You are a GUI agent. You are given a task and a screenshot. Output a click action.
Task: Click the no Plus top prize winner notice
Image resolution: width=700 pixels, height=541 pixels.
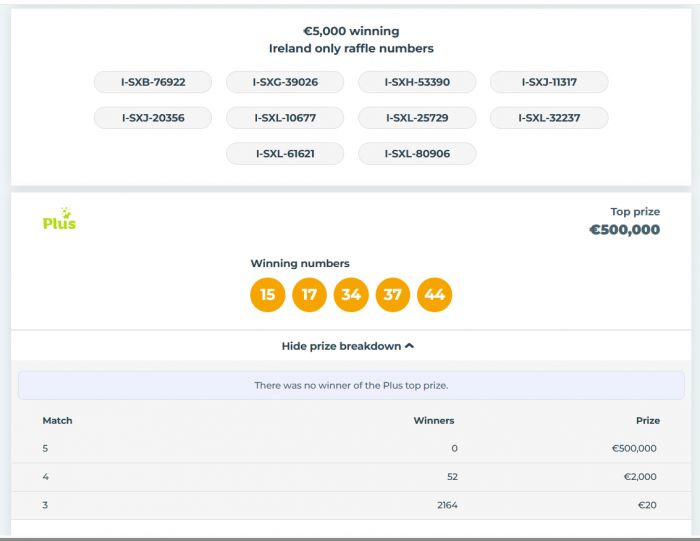(351, 385)
